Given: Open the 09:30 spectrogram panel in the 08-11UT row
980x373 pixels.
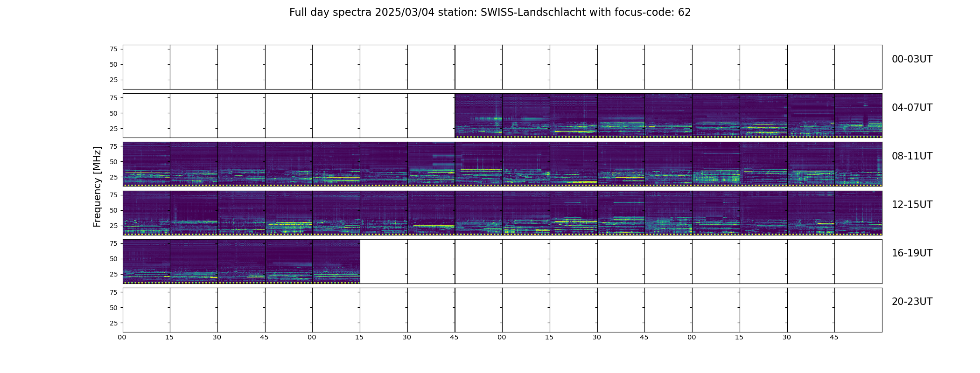Looking at the screenshot, I should 431,164.
